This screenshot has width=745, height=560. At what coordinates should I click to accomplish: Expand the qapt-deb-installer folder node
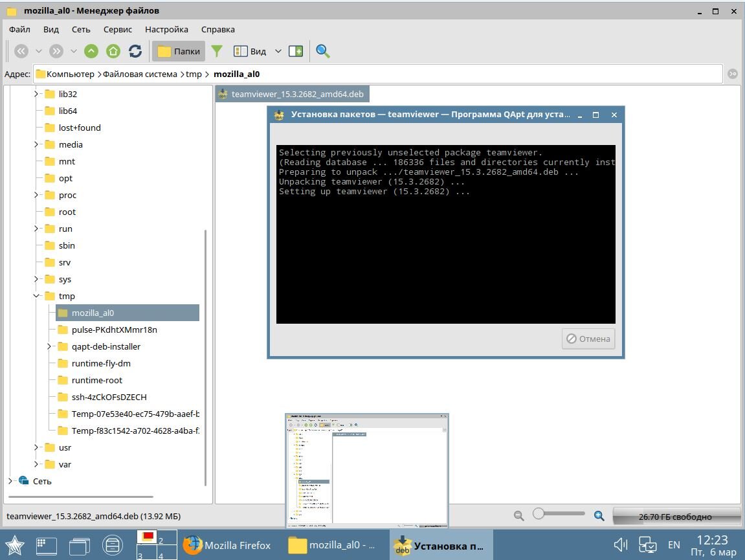pos(49,346)
